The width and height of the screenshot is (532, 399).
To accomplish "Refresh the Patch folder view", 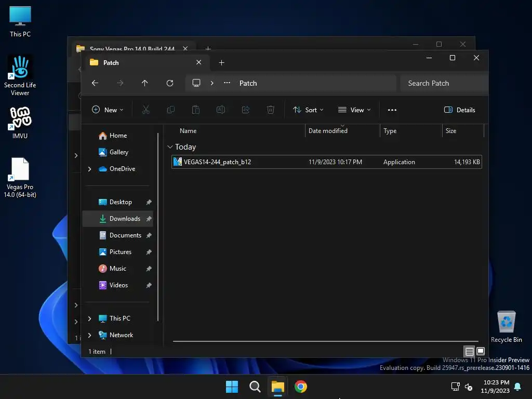I will coord(170,83).
